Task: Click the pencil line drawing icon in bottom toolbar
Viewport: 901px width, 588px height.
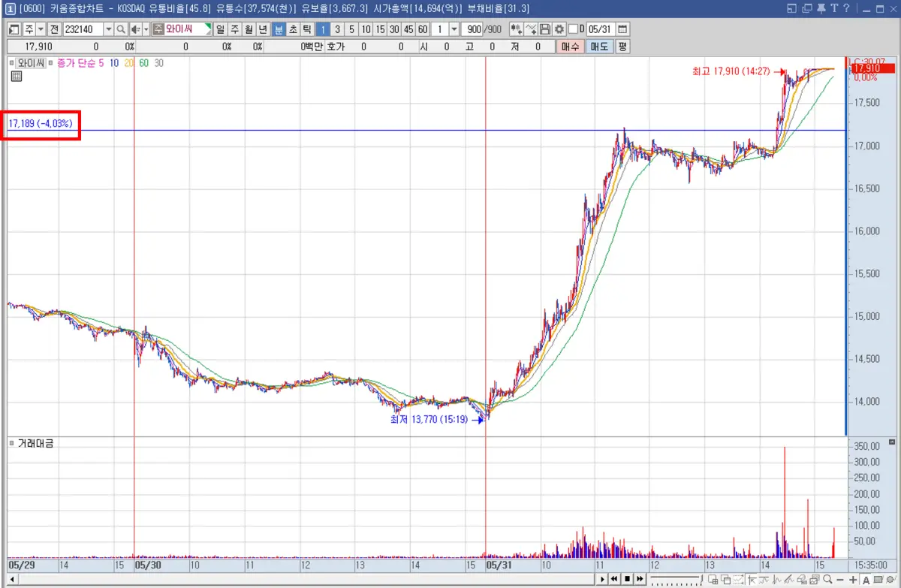Action: [789, 580]
